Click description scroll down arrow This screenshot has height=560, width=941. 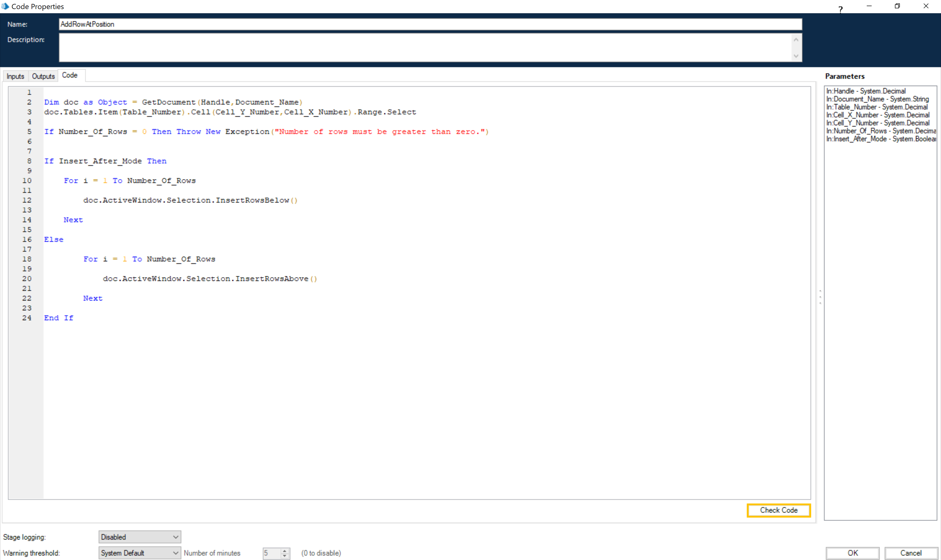[796, 56]
